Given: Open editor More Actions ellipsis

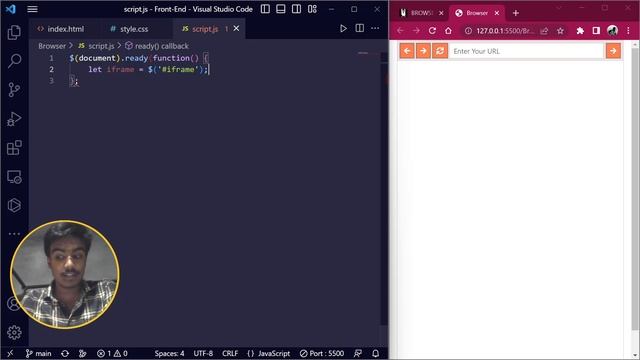Looking at the screenshot, I should [375, 28].
